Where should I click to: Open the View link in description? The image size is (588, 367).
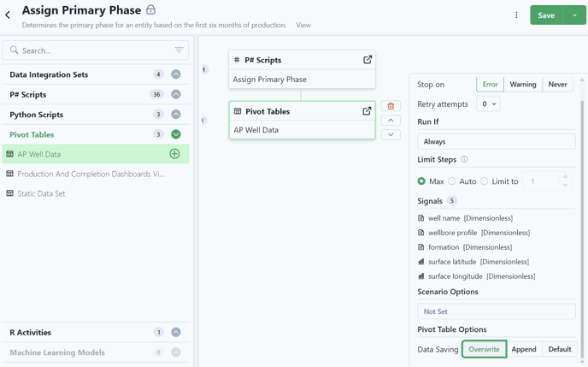[303, 25]
